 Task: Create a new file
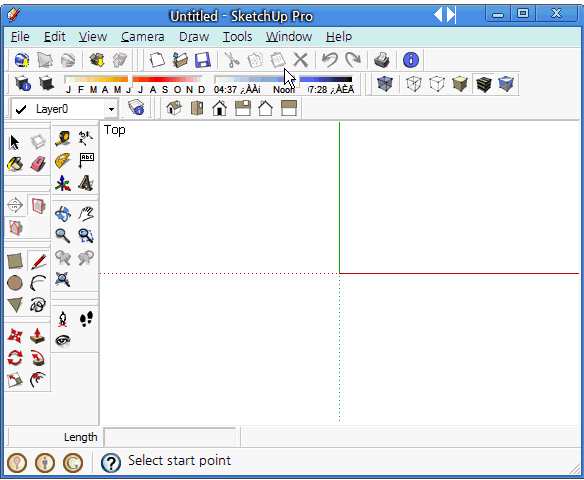tap(157, 60)
